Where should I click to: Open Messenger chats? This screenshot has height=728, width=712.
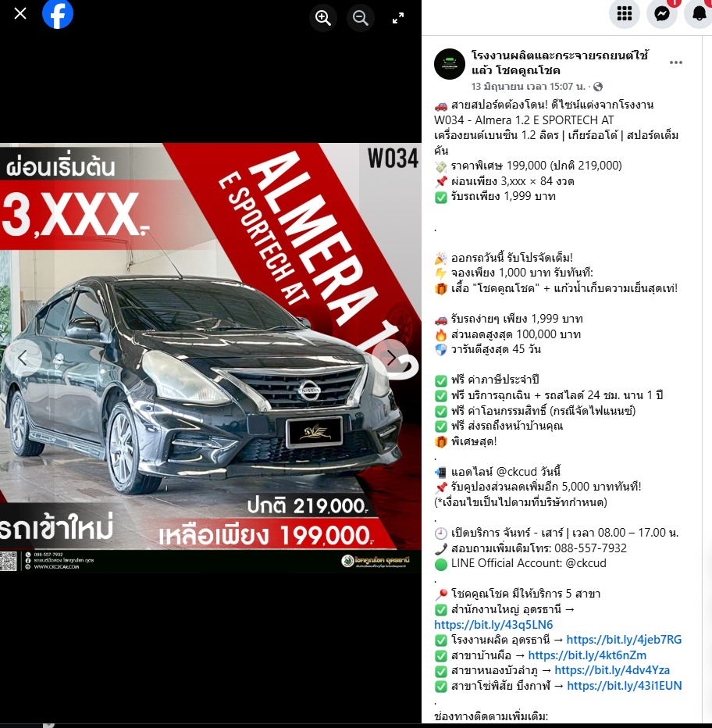[662, 13]
